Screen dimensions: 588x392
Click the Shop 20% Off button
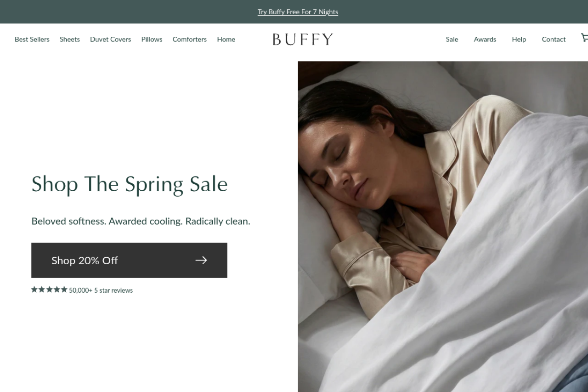(x=129, y=260)
